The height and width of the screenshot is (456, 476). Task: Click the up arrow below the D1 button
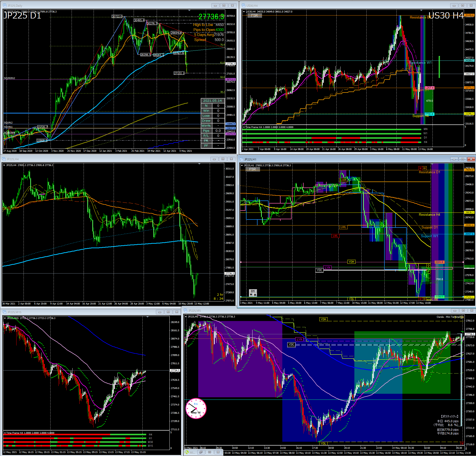click(255, 295)
